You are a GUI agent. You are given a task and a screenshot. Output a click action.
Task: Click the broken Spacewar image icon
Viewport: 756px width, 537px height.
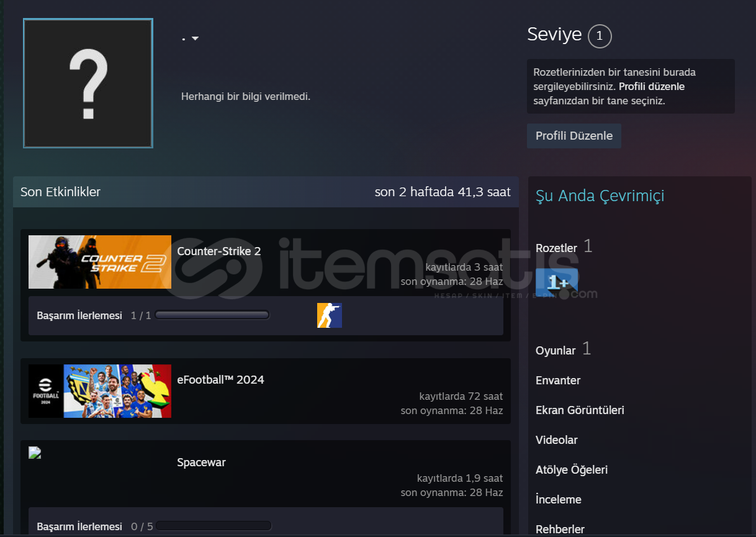[x=35, y=453]
